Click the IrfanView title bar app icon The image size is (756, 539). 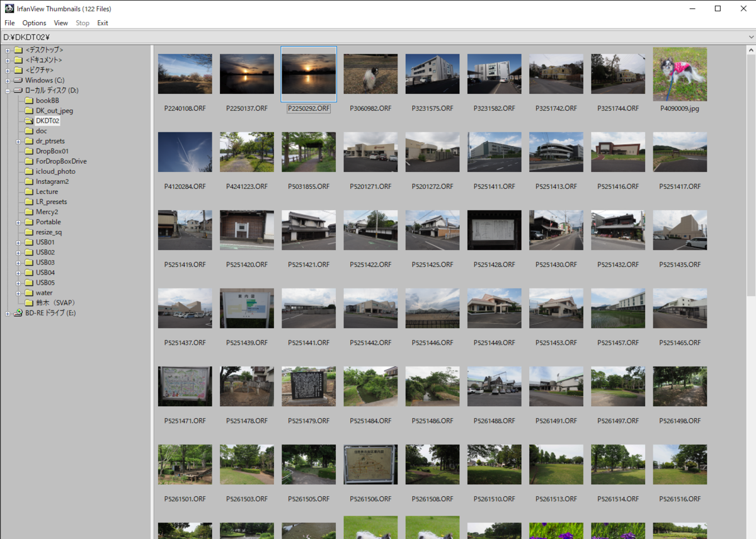[x=9, y=8]
